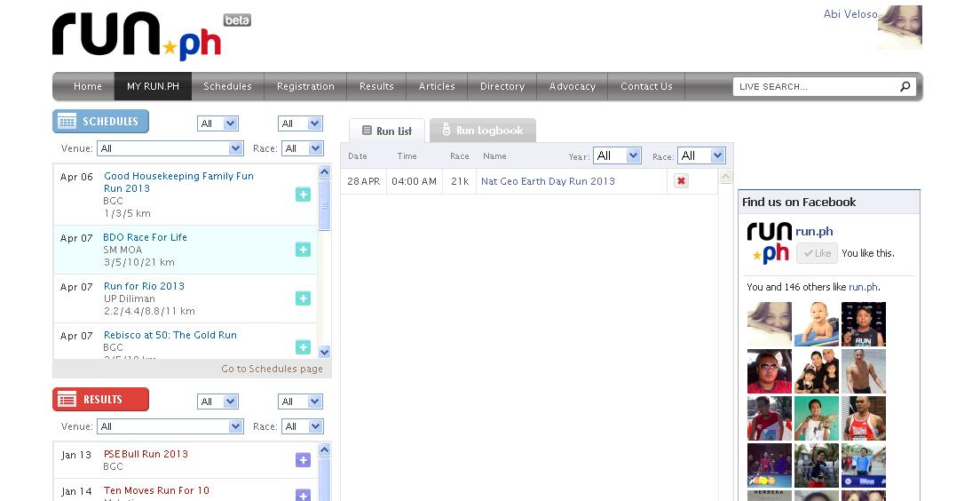Click Run List scroll up arrow
Image resolution: width=980 pixels, height=501 pixels.
tap(725, 177)
